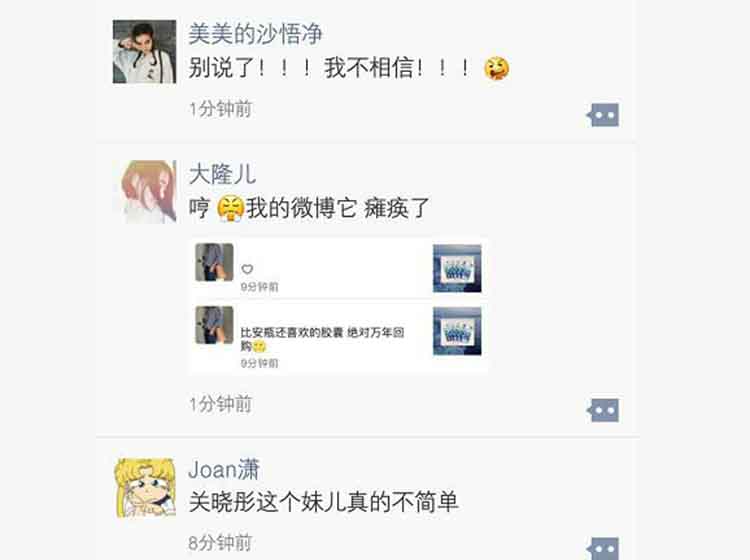The width and height of the screenshot is (750, 560).
Task: Tap the 8分钟前 timestamp
Action: 221,543
